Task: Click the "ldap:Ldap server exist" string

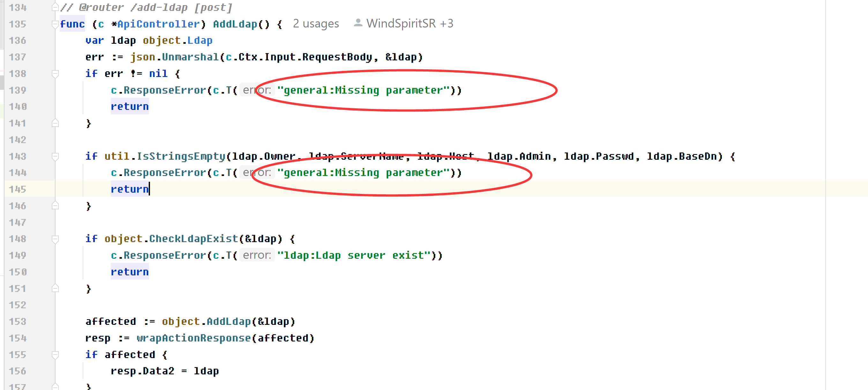Action: pos(354,256)
